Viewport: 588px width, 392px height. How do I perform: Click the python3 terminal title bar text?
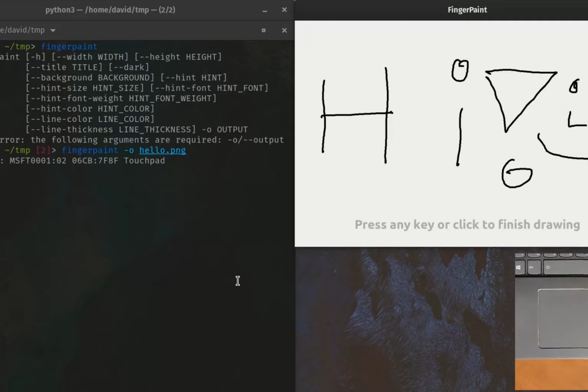pyautogui.click(x=110, y=10)
